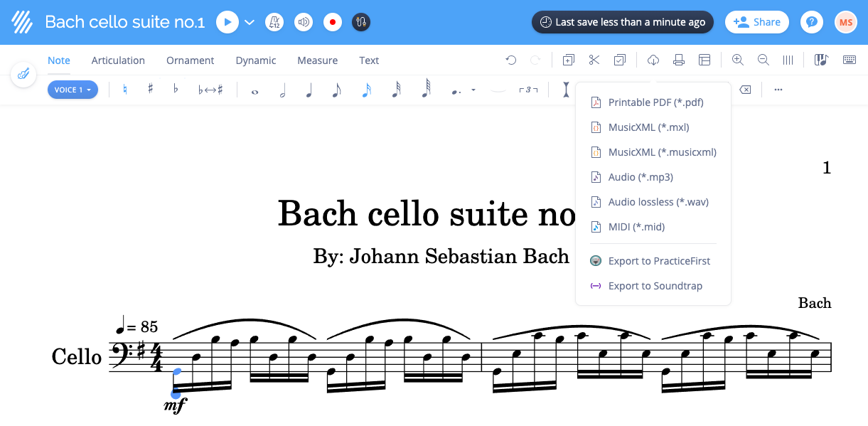Start recording with the red record button
Image resolution: width=868 pixels, height=426 pixels.
pyautogui.click(x=332, y=22)
